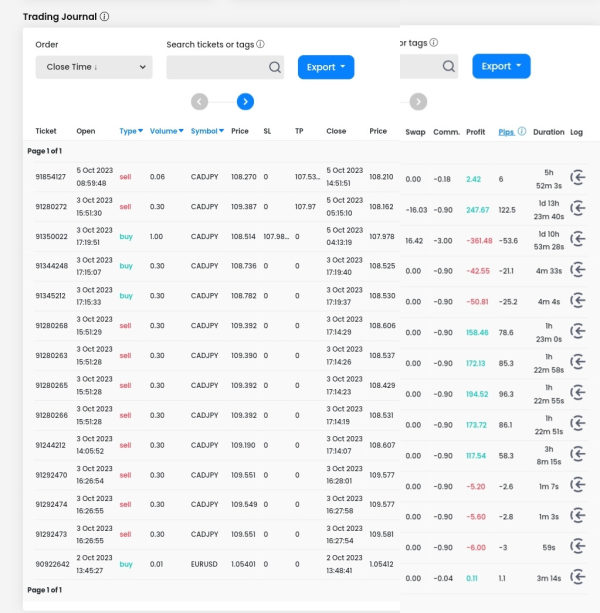Viewport: 600px width, 613px height.
Task: Open log for the -6.00 profit row
Action: 578,547
